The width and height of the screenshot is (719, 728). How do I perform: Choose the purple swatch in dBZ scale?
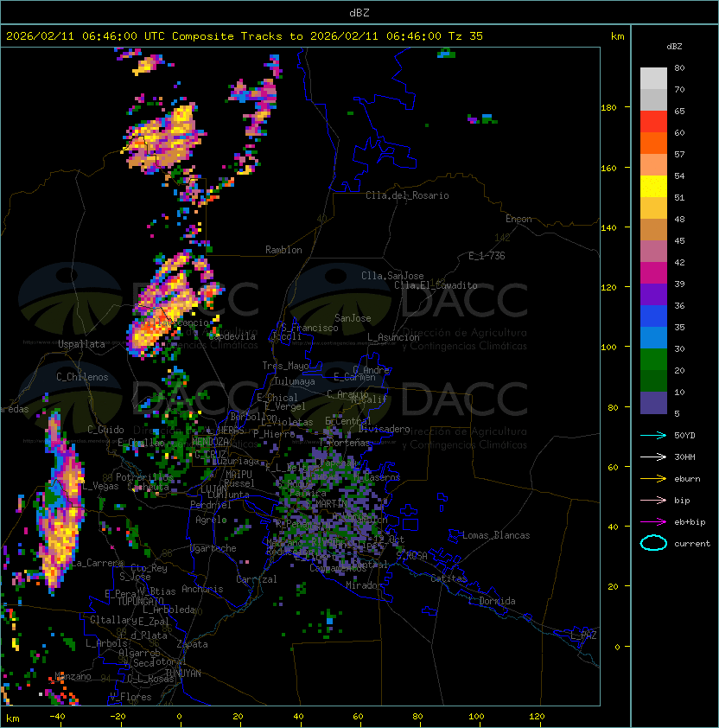pos(653,294)
